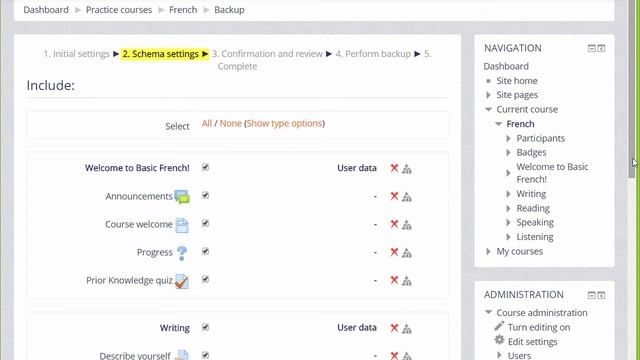Click anonymize icon in Course welcome row

pyautogui.click(x=407, y=224)
